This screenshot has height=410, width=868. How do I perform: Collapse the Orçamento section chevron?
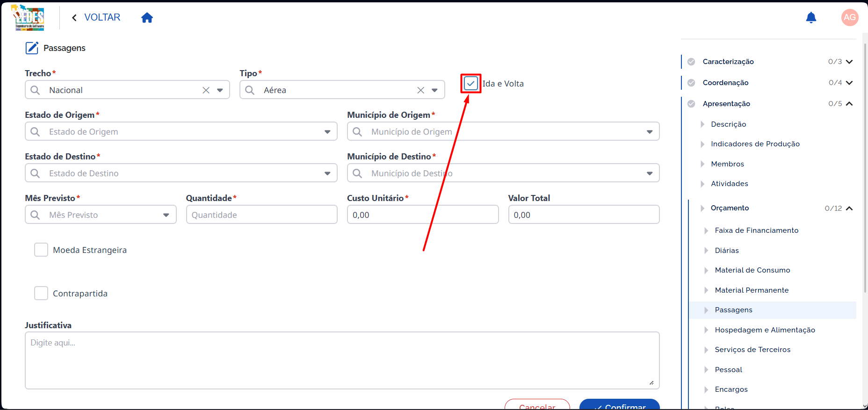pos(849,208)
